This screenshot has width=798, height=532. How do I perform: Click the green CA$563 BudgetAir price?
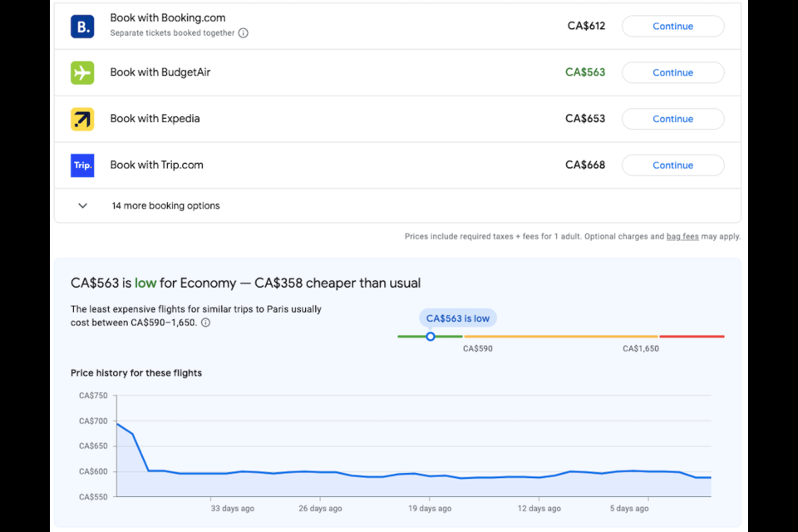click(585, 72)
